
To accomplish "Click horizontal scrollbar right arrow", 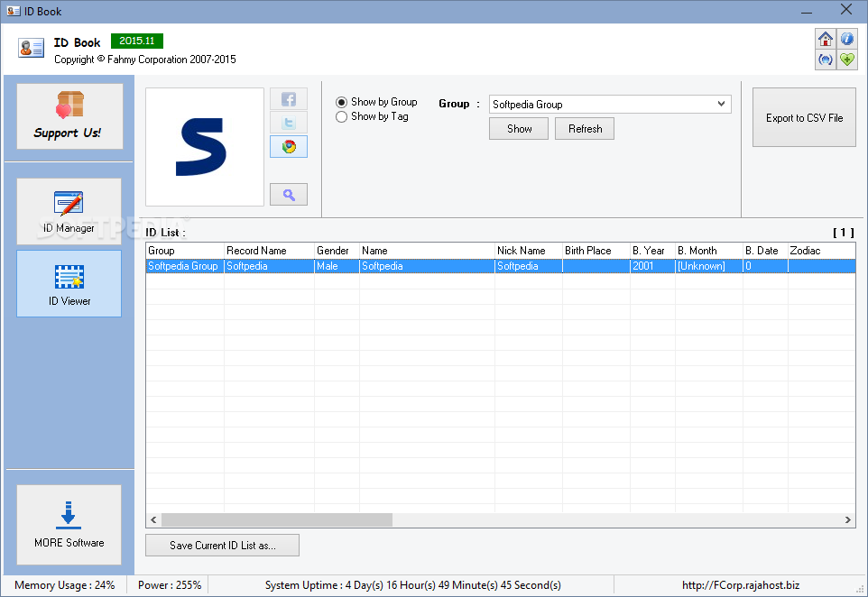I will [x=847, y=519].
